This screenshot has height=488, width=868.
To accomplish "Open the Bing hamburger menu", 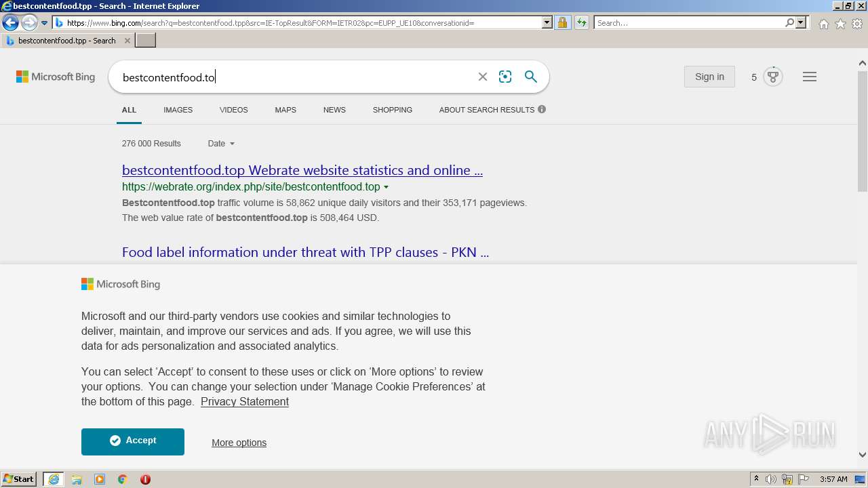I will 810,77.
